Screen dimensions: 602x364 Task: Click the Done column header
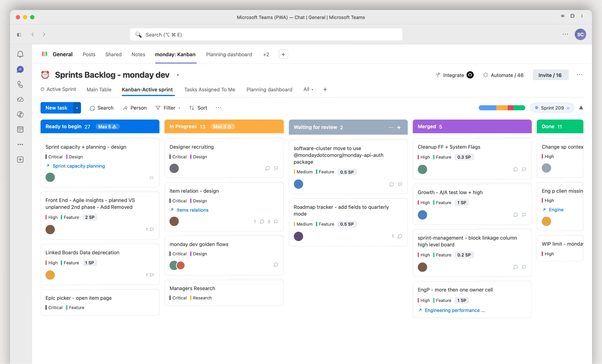[x=560, y=126]
